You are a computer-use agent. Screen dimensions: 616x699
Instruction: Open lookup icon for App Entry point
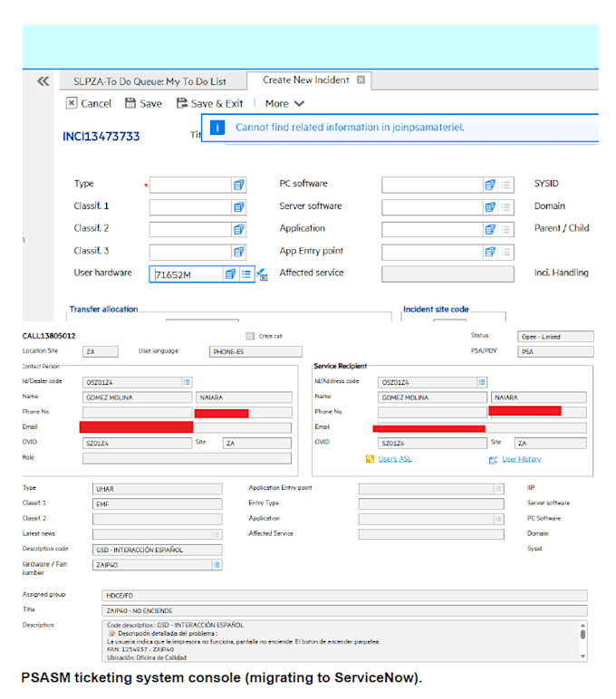(x=490, y=252)
